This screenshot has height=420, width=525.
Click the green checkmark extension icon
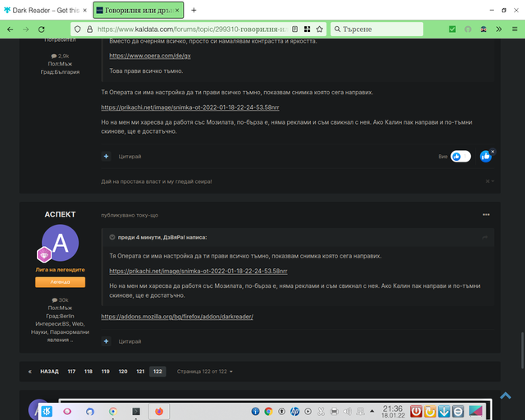point(452,30)
